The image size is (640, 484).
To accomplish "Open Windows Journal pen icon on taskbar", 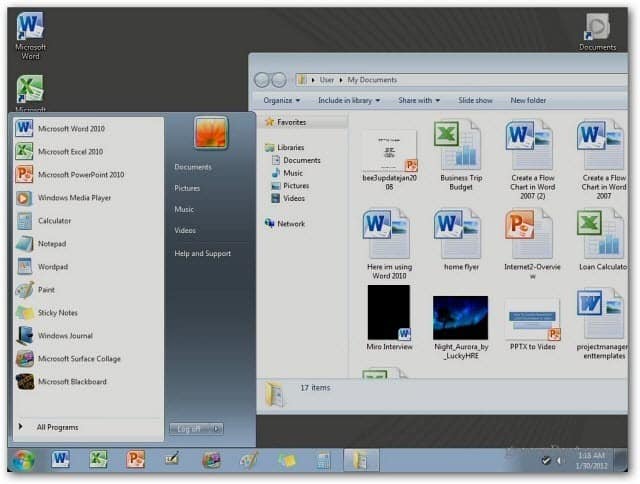I will 173,460.
